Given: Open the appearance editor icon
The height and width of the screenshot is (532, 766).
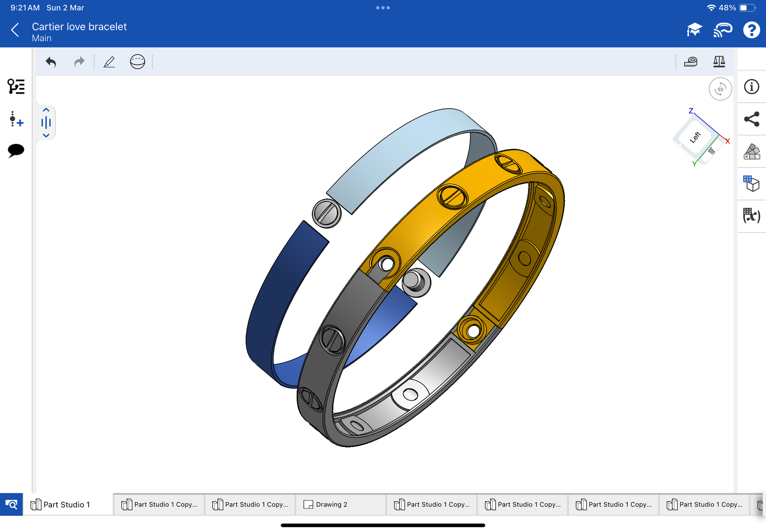Looking at the screenshot, I should pyautogui.click(x=751, y=151).
